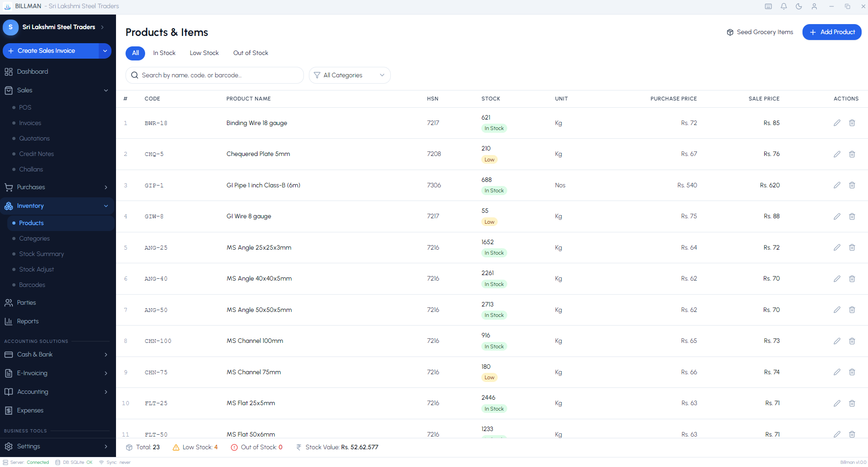The width and height of the screenshot is (868, 467).
Task: Edit GI Pipe 1 inch Class-B row
Action: (837, 185)
